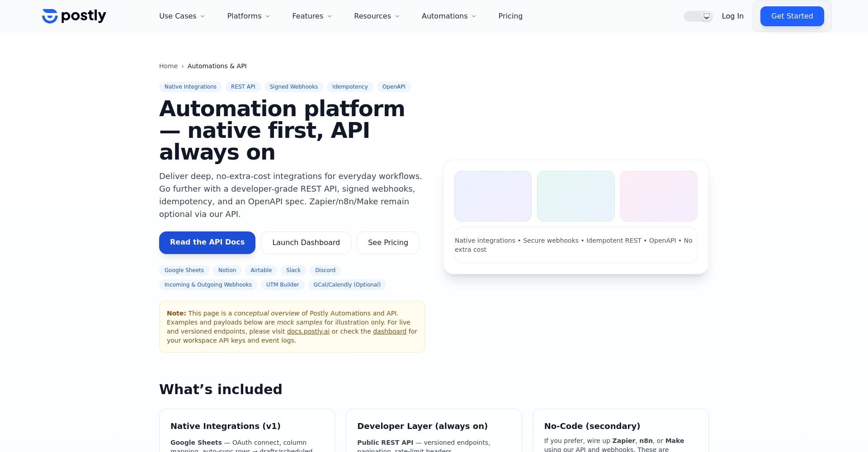Open the Platforms dropdown menu
868x452 pixels.
248,16
